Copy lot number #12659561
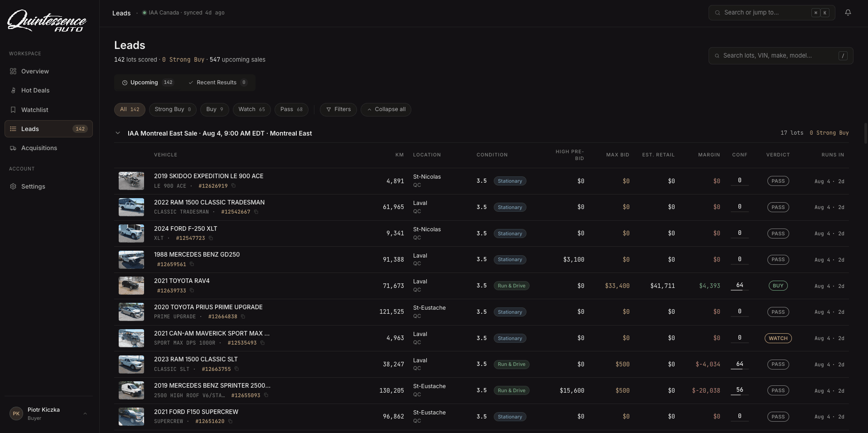This screenshot has width=868, height=433. [192, 264]
